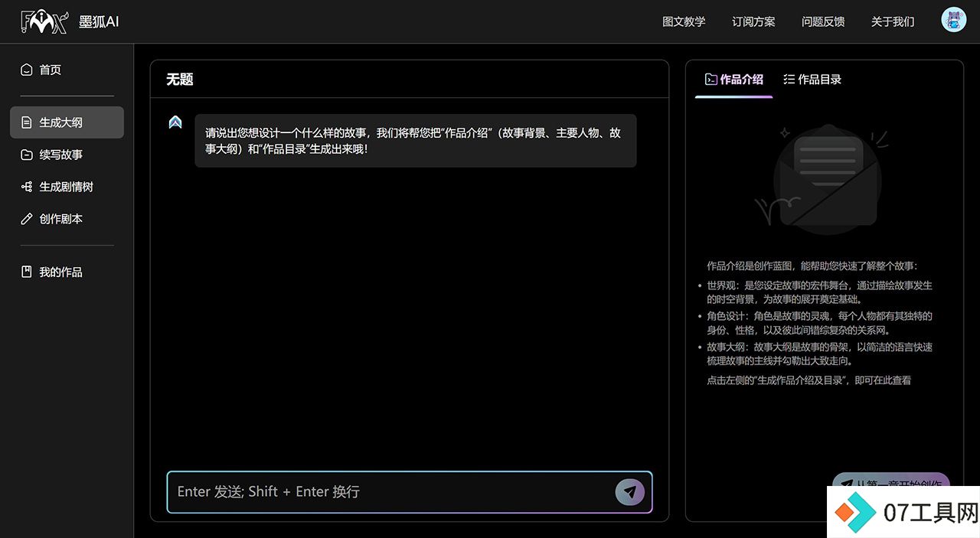Screen dimensions: 980x538
Task: Select 生成剧情树 in sidebar
Action: click(x=67, y=187)
